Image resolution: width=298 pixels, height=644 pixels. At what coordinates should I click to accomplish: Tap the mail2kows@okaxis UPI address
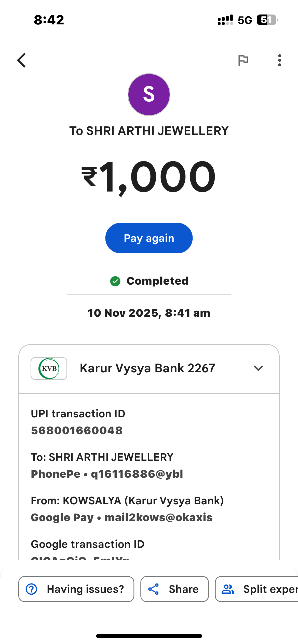[x=158, y=518]
